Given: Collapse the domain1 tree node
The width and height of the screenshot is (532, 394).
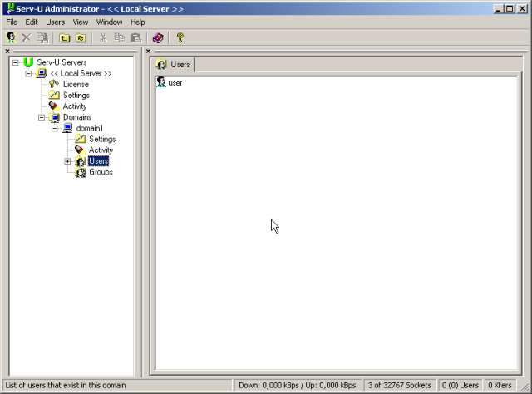Looking at the screenshot, I should coord(54,128).
